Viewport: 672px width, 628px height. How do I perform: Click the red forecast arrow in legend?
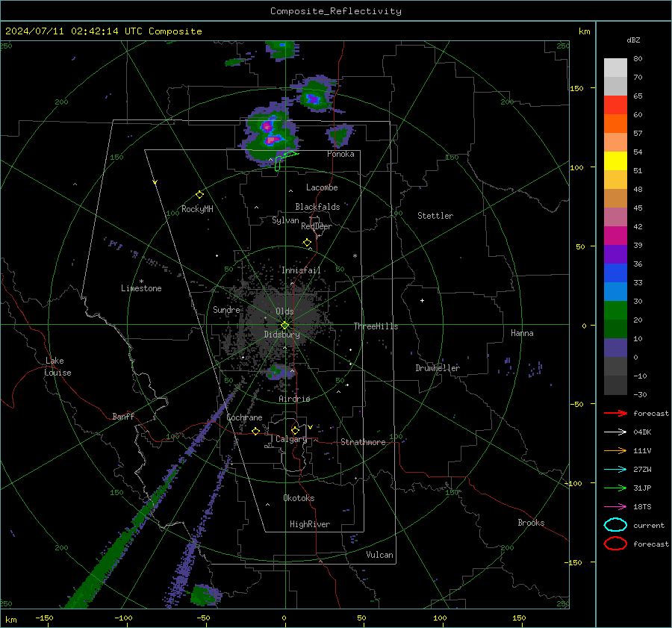click(615, 413)
